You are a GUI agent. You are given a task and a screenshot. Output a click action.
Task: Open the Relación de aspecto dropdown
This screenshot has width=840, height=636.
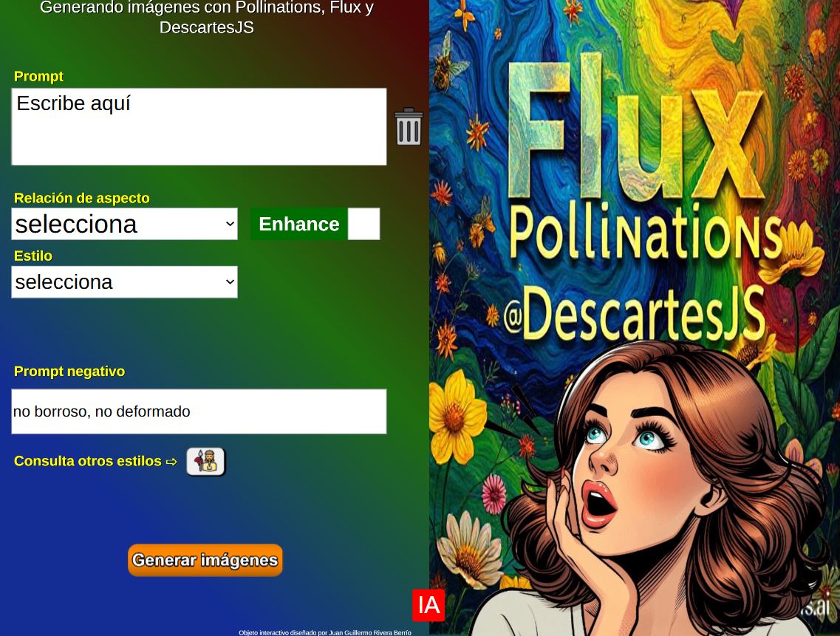[124, 224]
